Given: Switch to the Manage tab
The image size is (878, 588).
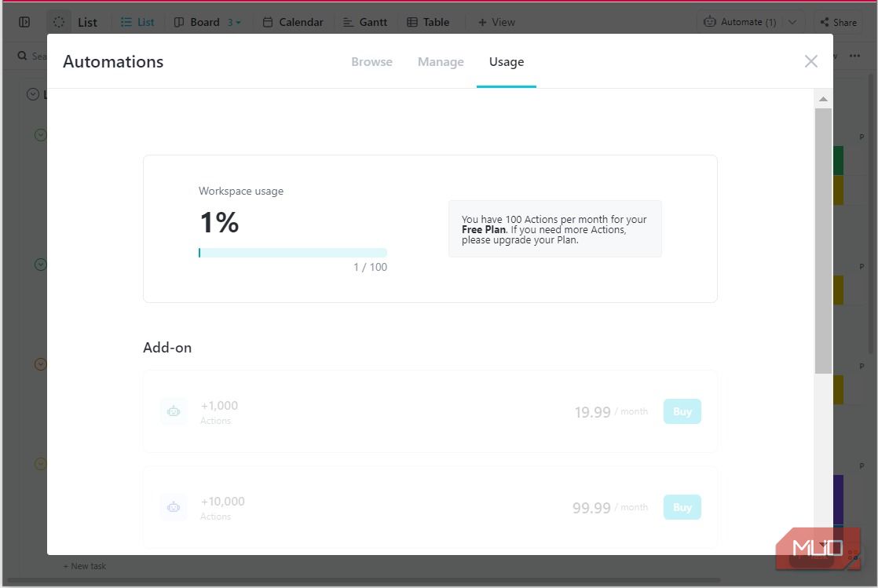Looking at the screenshot, I should click(x=441, y=62).
